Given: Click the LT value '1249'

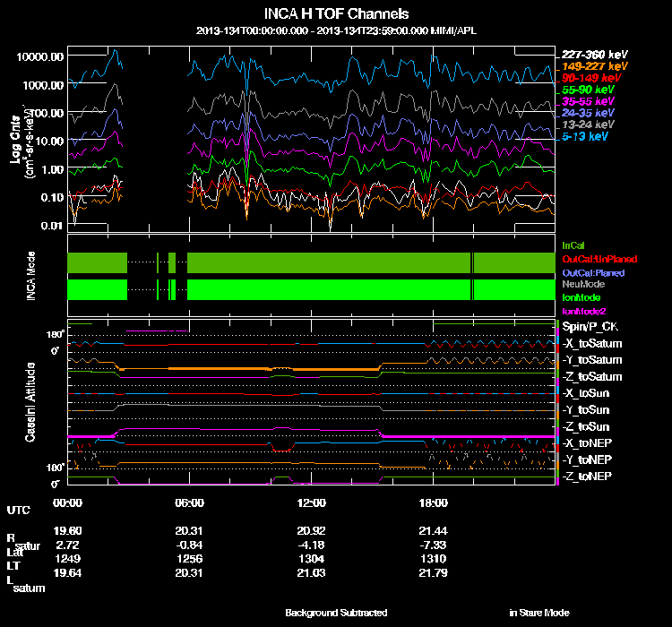Looking at the screenshot, I should pos(67,558).
